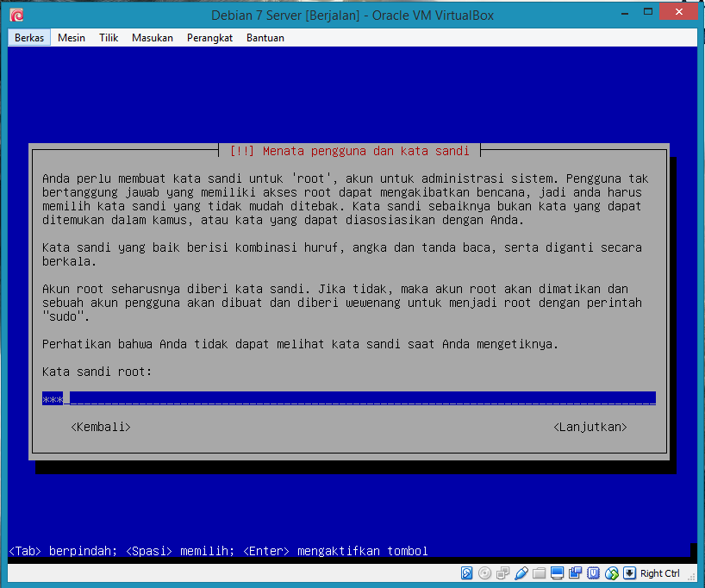Minimize the VirtualBox window
Screen dimensions: 705x588
click(625, 13)
